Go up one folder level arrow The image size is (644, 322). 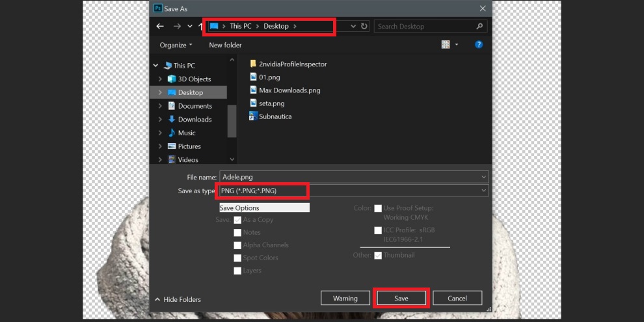200,26
